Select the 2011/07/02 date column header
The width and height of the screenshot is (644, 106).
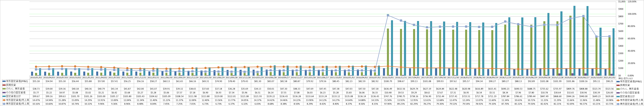click(x=114, y=78)
